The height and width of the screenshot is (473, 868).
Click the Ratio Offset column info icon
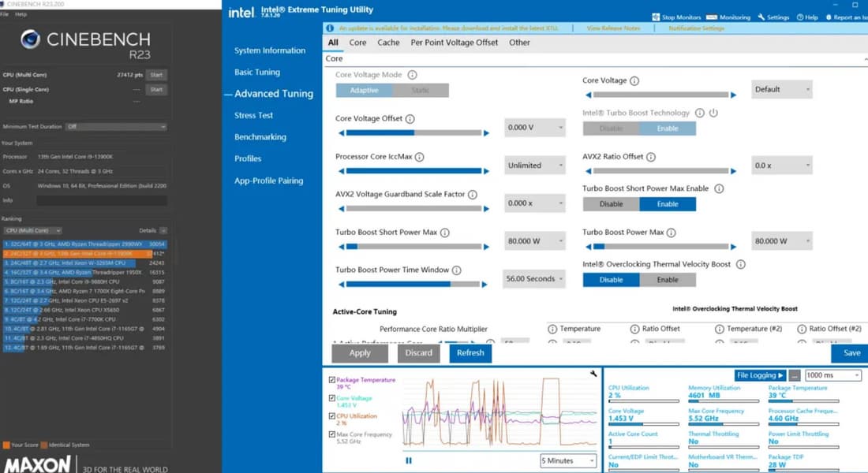click(x=634, y=330)
